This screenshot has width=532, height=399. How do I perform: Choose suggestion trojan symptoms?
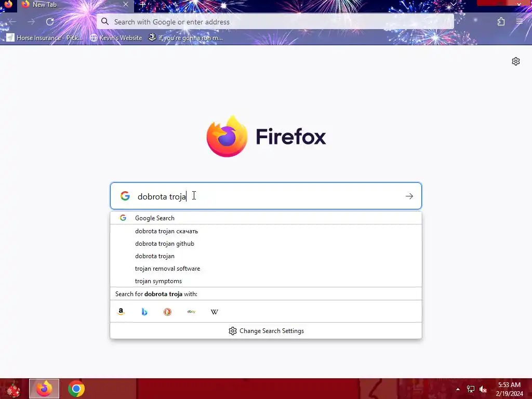pyautogui.click(x=265, y=281)
